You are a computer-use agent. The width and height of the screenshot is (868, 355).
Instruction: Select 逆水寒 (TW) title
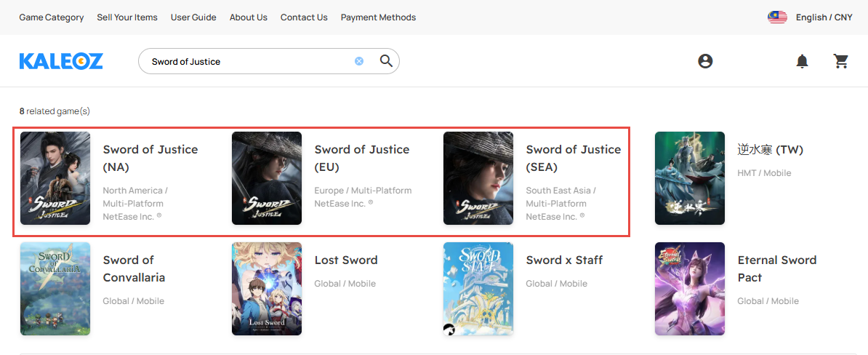[x=770, y=150]
